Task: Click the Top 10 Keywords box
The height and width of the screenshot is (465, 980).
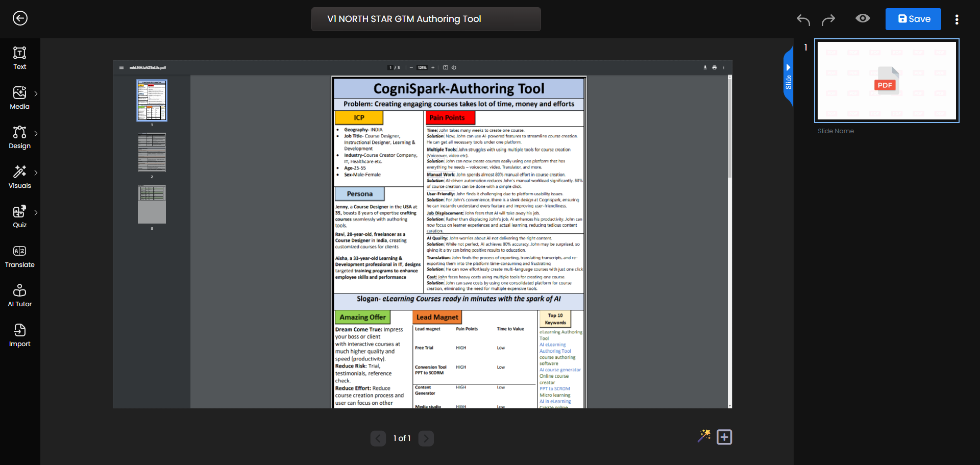Action: click(x=555, y=319)
